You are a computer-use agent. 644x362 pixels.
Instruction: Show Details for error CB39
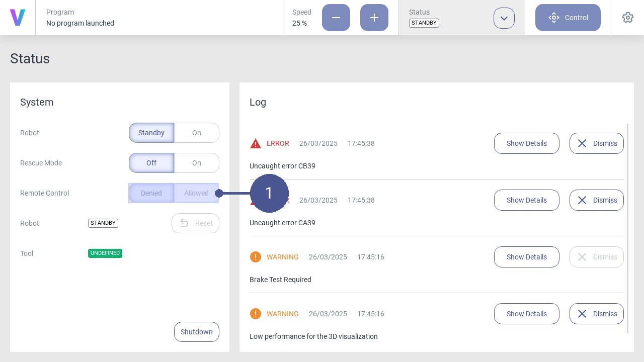click(x=526, y=143)
